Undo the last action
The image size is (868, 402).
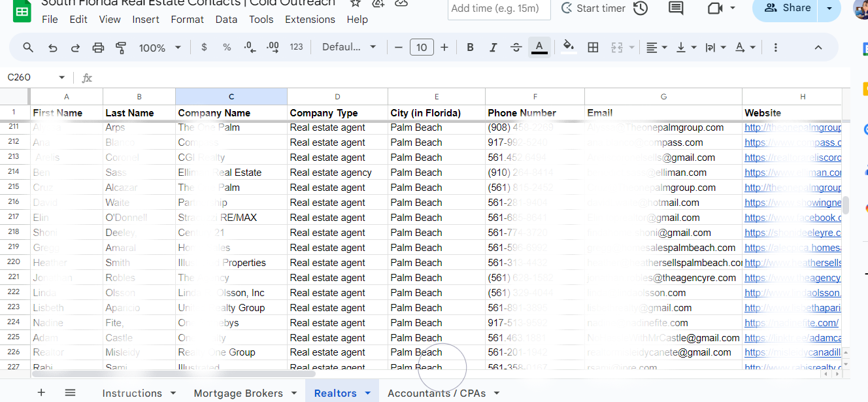pyautogui.click(x=52, y=47)
